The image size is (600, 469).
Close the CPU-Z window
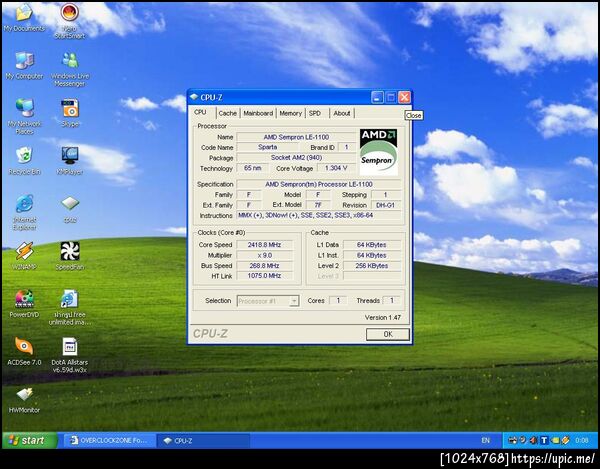tap(404, 97)
